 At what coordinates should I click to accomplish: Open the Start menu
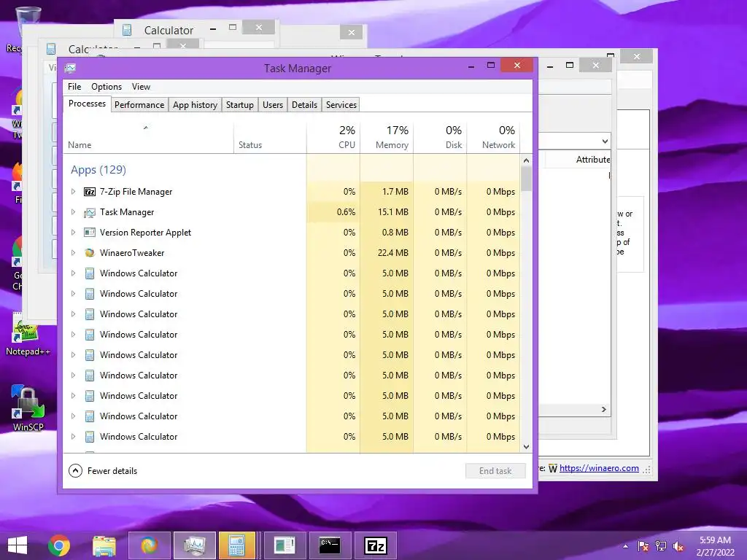(x=18, y=545)
